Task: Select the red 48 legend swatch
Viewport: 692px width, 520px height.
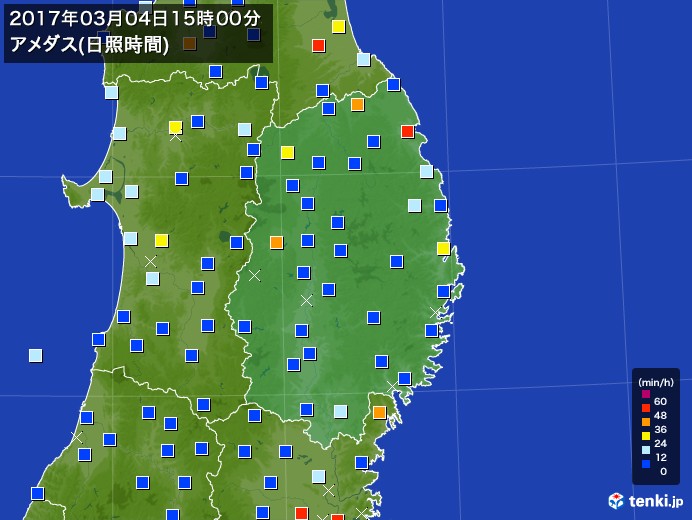Action: (646, 408)
